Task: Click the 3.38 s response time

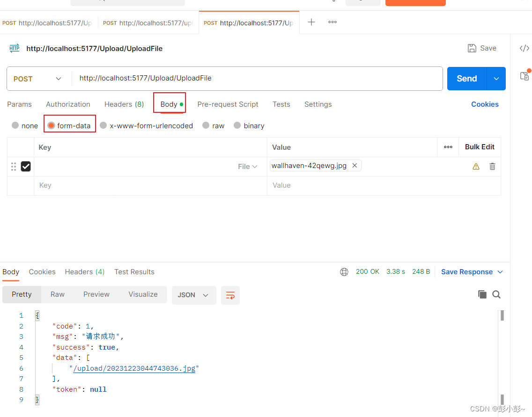Action: point(396,271)
